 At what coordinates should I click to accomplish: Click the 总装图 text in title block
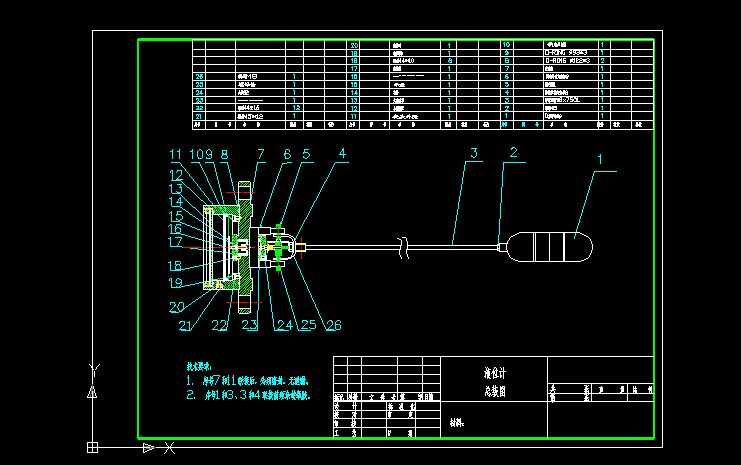point(495,391)
